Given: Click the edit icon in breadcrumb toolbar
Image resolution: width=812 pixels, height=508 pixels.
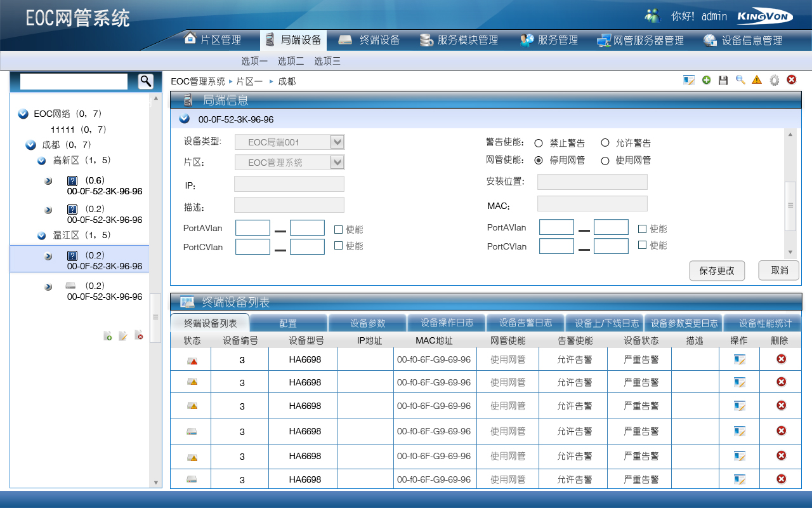Looking at the screenshot, I should 689,80.
